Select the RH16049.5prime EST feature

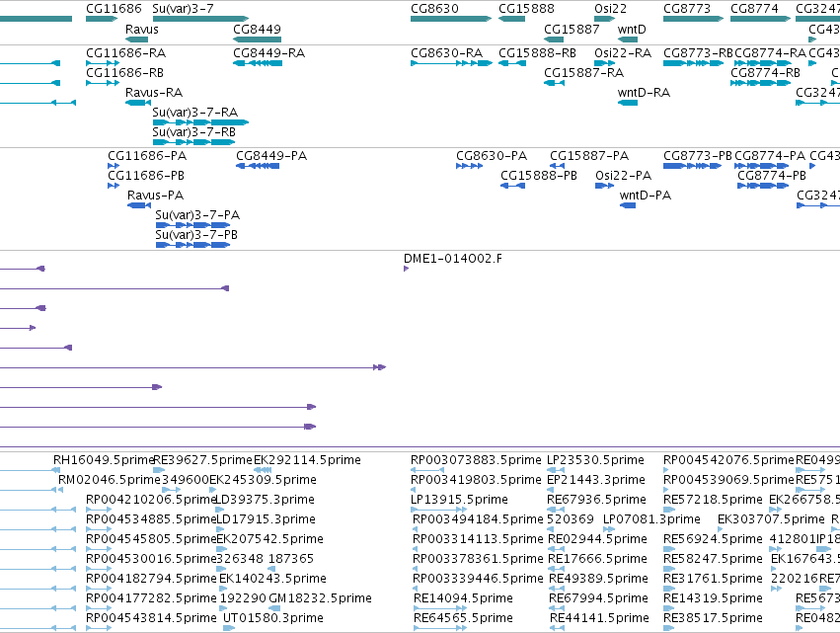[x=57, y=470]
